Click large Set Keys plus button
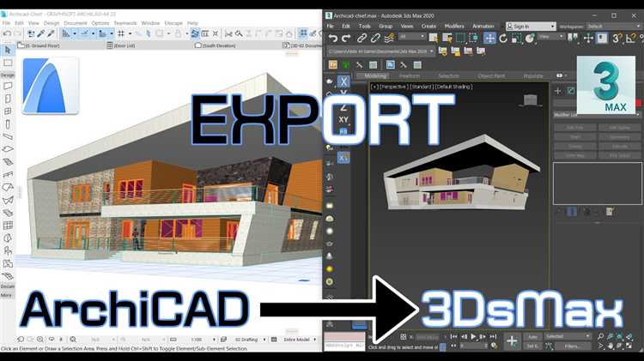Viewport: 644px width, 361px height. click(x=512, y=341)
